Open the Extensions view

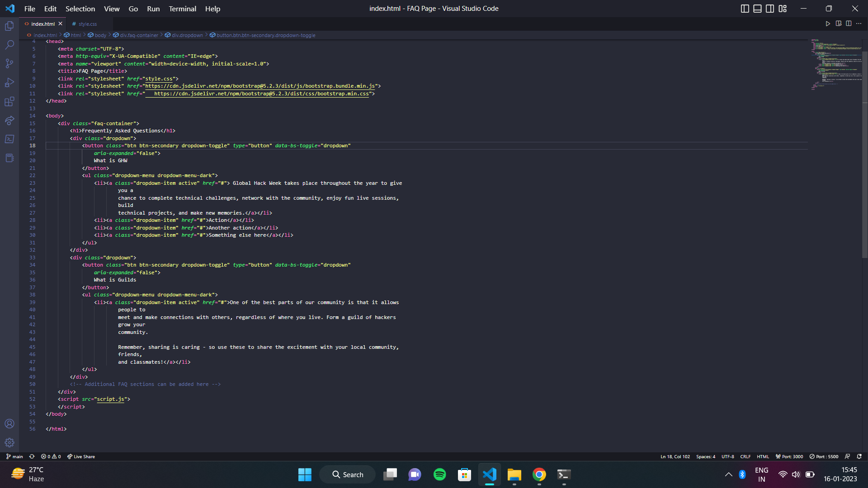click(x=9, y=102)
